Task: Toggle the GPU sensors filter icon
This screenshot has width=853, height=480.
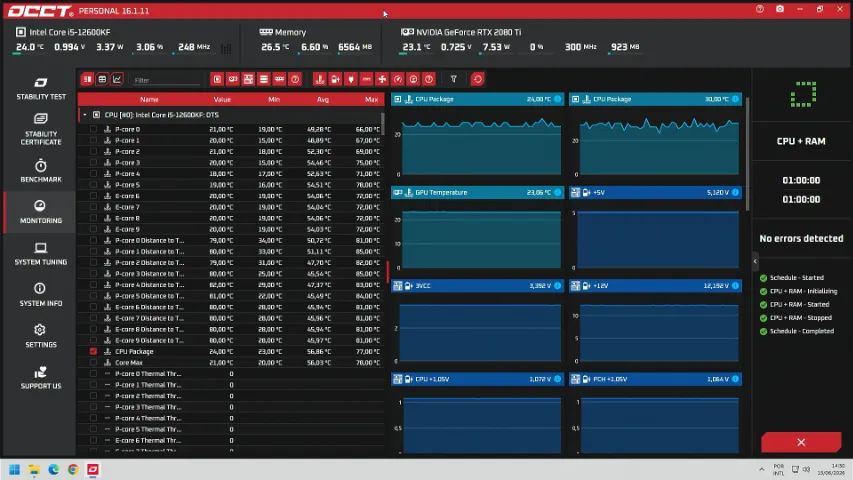Action: tap(233, 79)
